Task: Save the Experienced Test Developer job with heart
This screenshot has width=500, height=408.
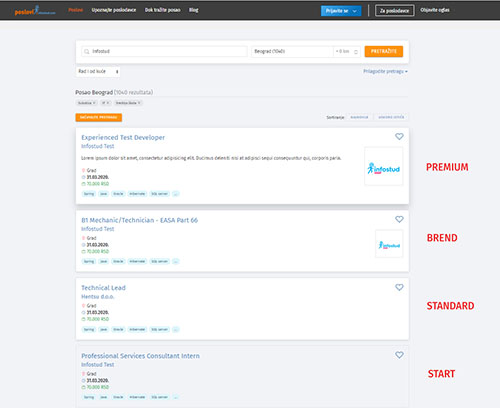Action: (x=399, y=137)
